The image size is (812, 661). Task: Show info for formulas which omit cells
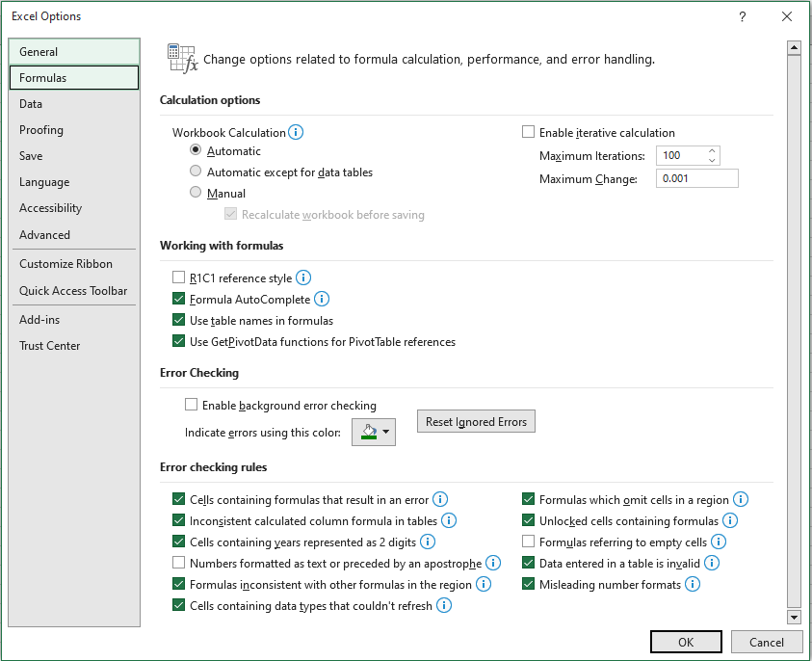741,499
